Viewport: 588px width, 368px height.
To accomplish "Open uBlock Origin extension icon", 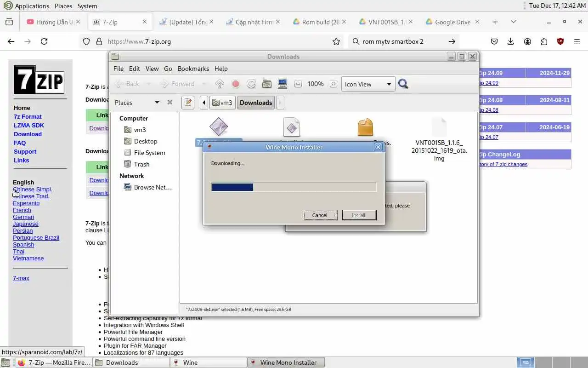I will click(560, 41).
